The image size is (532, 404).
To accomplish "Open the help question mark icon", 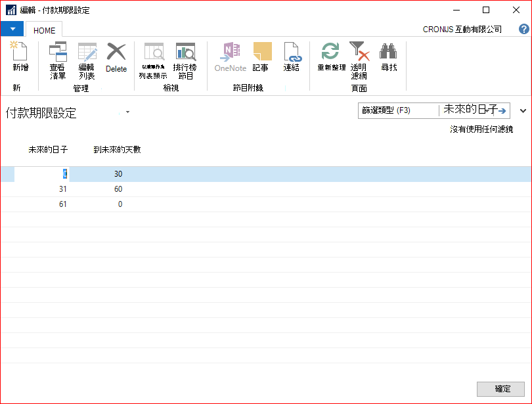I will (x=523, y=29).
